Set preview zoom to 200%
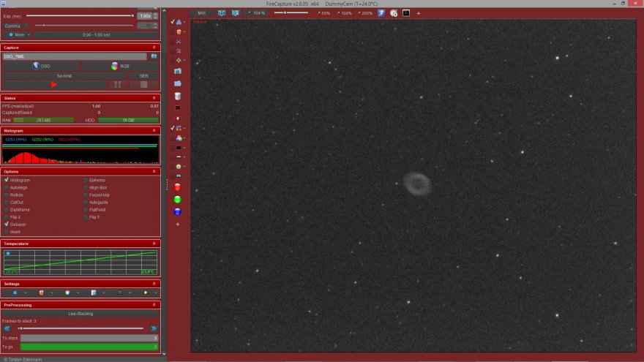 pos(364,13)
